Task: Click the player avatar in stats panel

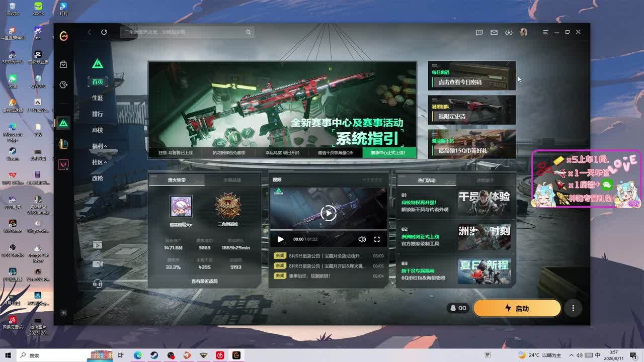Action: point(181,207)
